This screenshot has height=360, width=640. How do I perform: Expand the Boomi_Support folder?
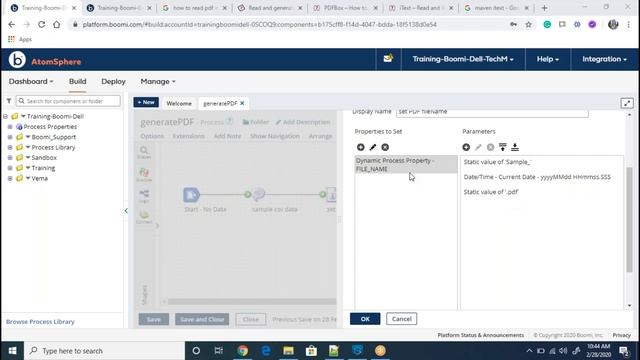tap(10, 137)
